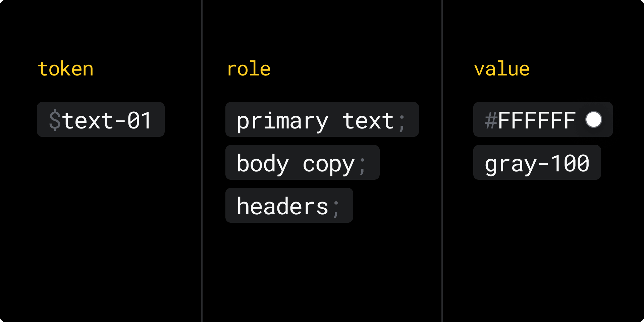Viewport: 644px width, 322px height.
Task: Click the gray hash symbol before FFFFFF
Action: [491, 120]
